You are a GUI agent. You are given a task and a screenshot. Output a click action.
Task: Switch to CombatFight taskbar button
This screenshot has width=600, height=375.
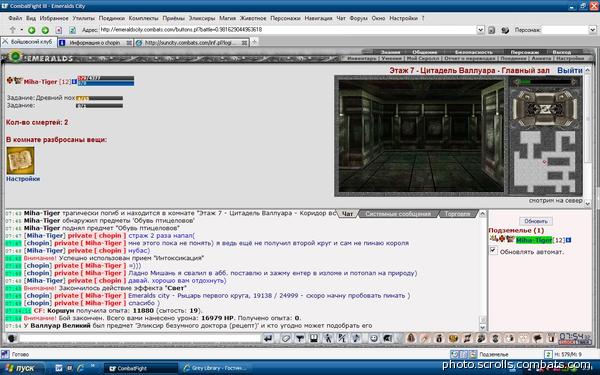click(140, 368)
